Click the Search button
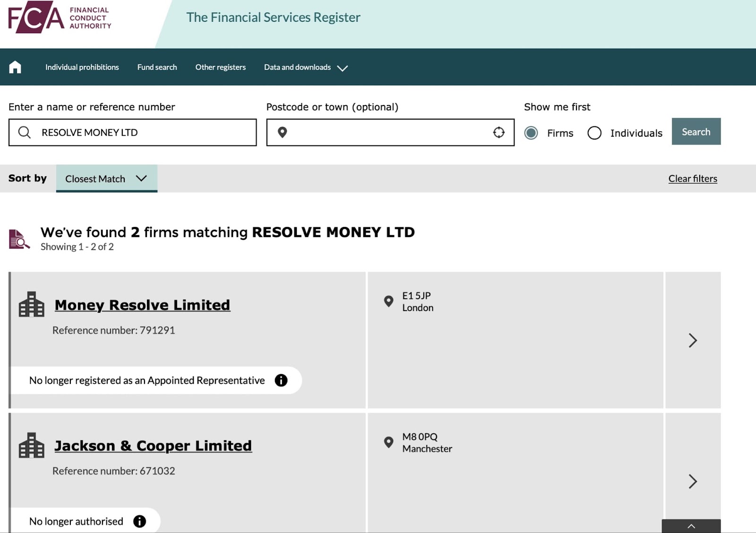The height and width of the screenshot is (533, 756). click(x=696, y=131)
